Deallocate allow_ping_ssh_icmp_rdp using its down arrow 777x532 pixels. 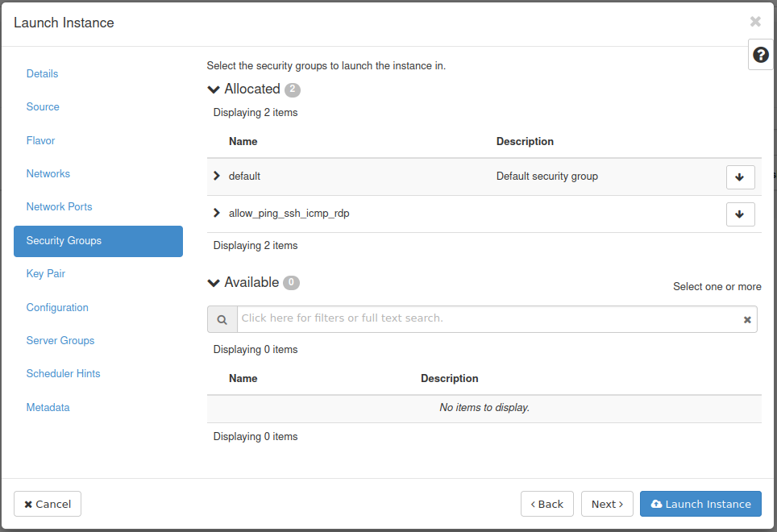point(740,214)
